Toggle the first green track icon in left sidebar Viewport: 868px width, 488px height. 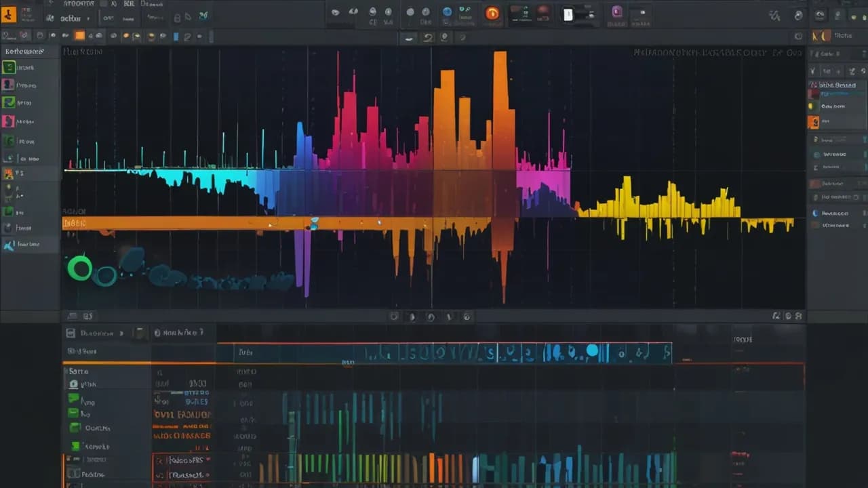(x=9, y=67)
